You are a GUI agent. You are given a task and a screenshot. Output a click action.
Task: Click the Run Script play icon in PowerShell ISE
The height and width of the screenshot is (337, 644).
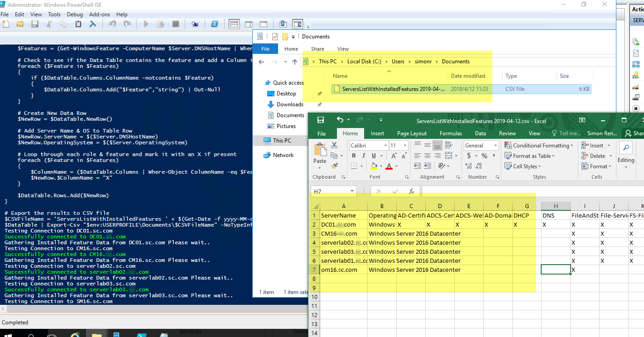(x=146, y=24)
